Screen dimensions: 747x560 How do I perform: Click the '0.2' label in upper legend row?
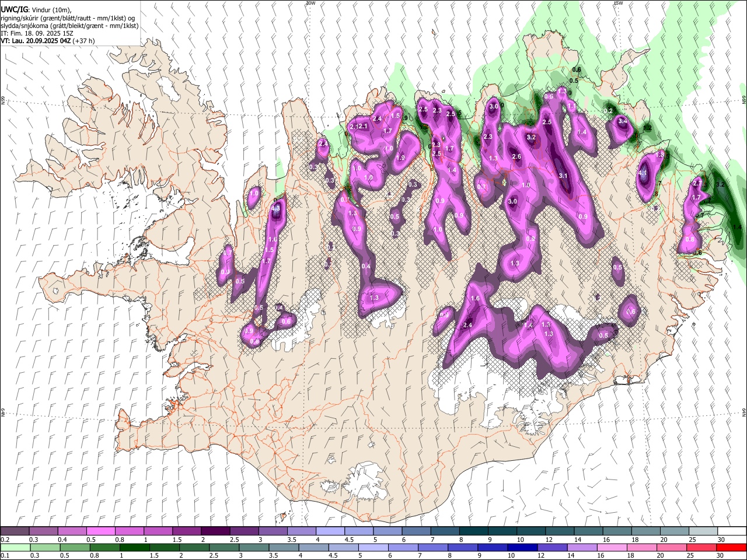tap(4, 540)
